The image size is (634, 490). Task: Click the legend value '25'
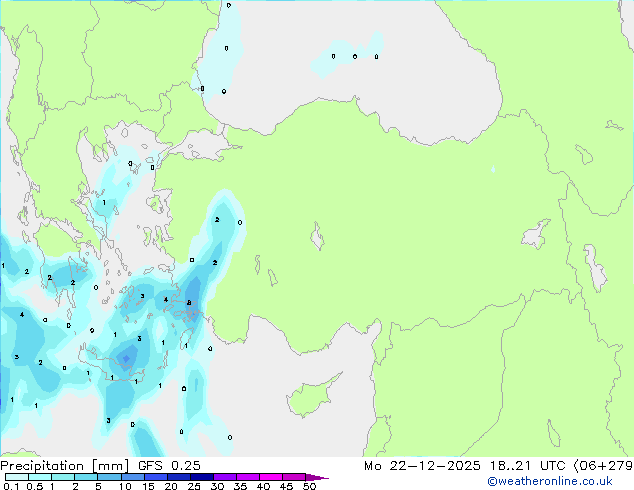pyautogui.click(x=194, y=486)
